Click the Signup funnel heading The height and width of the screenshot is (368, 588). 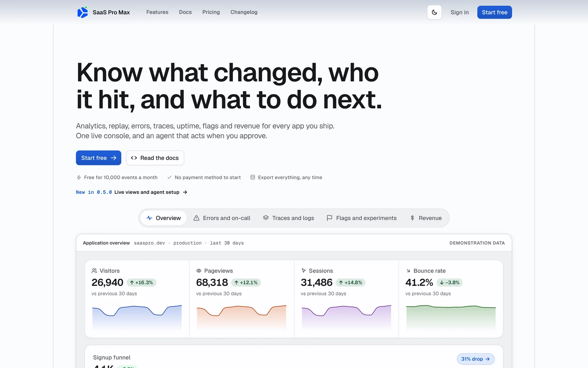pos(112,357)
